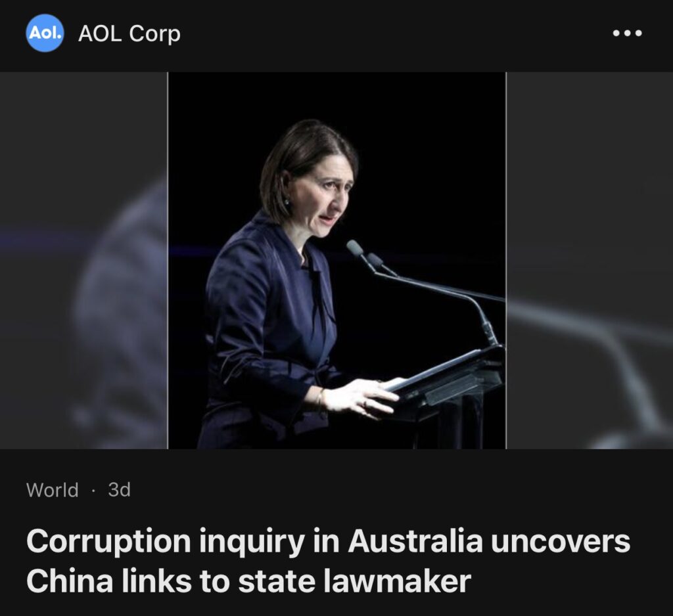
Task: Tap the blurred backdrop right of photo
Action: (590, 260)
